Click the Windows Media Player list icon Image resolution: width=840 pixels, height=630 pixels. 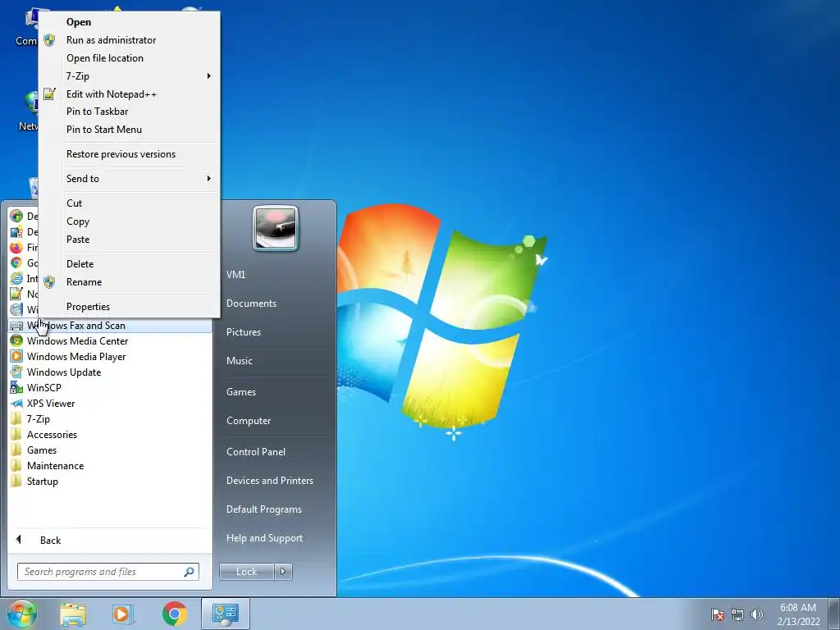click(16, 356)
